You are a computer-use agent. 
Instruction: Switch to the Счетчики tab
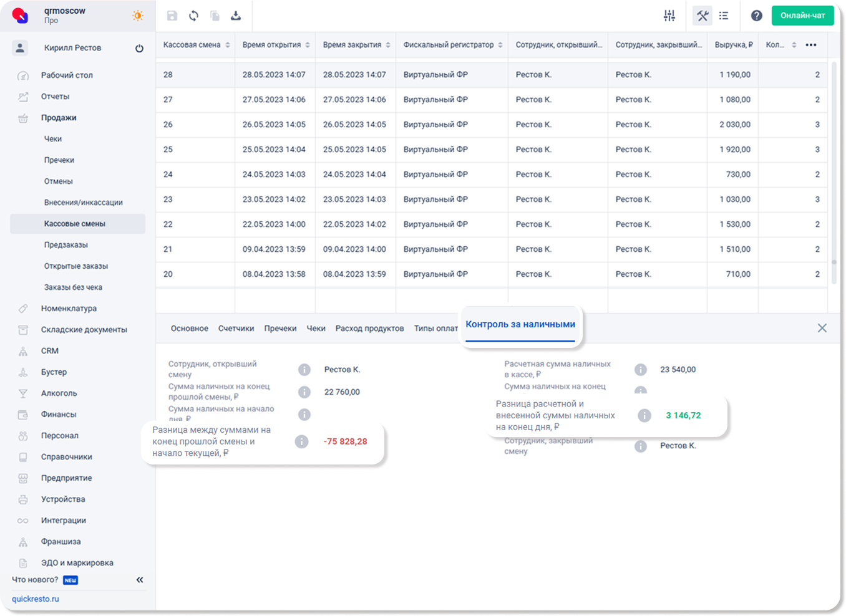236,329
